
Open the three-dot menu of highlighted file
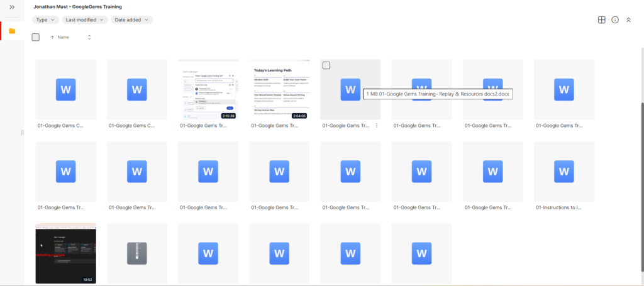[x=377, y=126]
